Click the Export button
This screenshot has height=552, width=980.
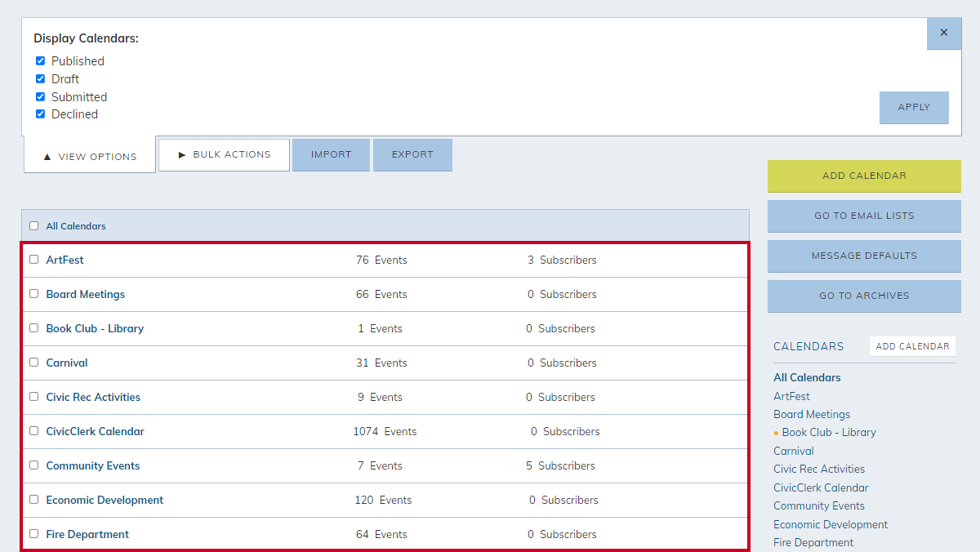(412, 154)
